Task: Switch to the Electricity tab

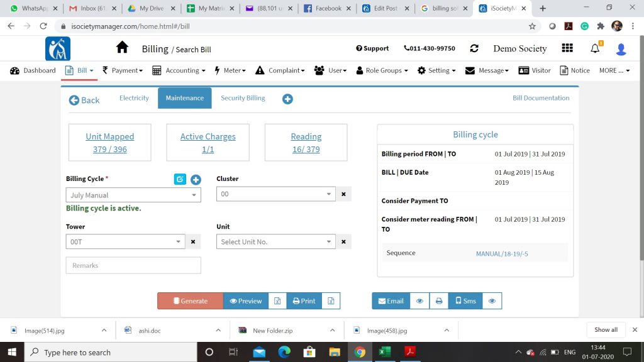Action: tap(133, 98)
